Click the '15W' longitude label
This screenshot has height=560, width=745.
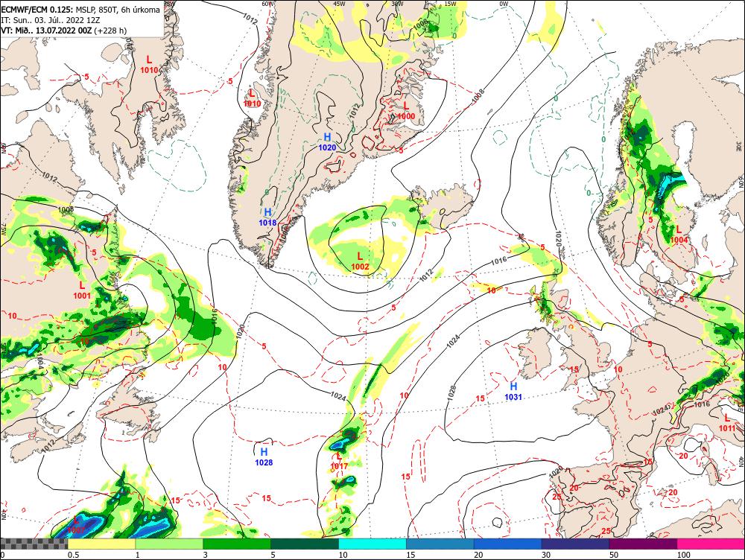pos(450,4)
